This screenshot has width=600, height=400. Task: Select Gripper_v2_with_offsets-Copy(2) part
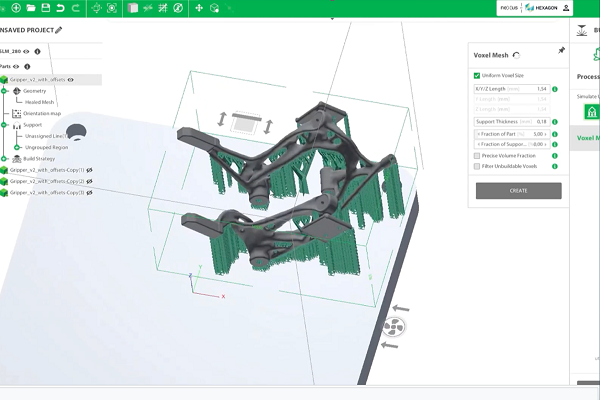click(x=47, y=181)
